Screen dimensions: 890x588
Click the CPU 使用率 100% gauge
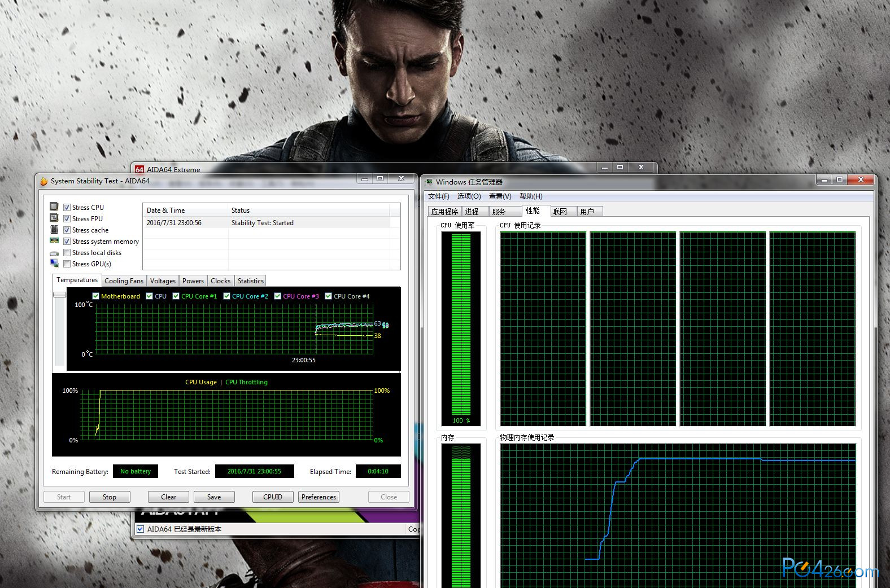click(461, 328)
